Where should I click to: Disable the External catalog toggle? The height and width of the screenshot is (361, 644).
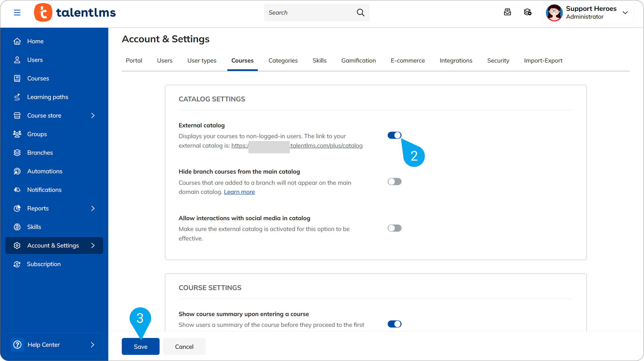click(394, 135)
